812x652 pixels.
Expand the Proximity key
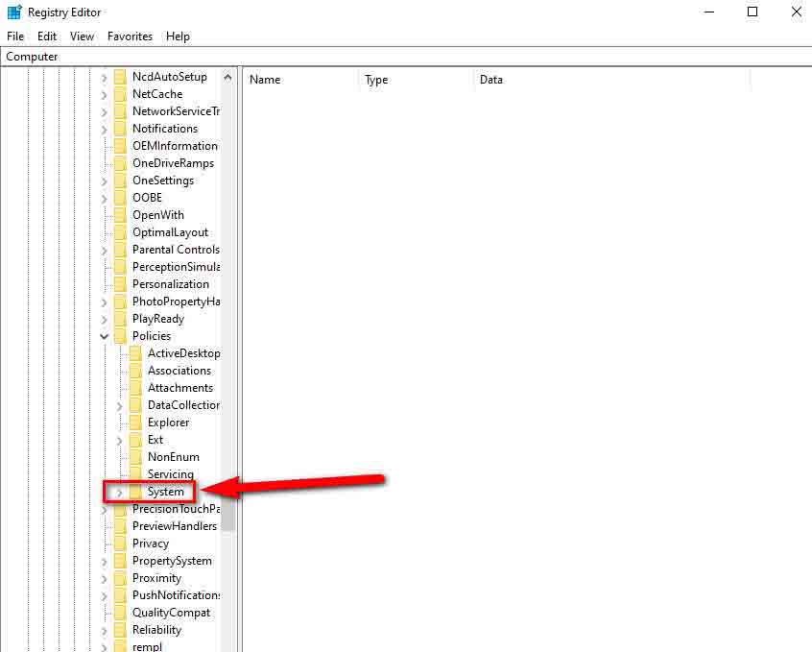point(104,579)
